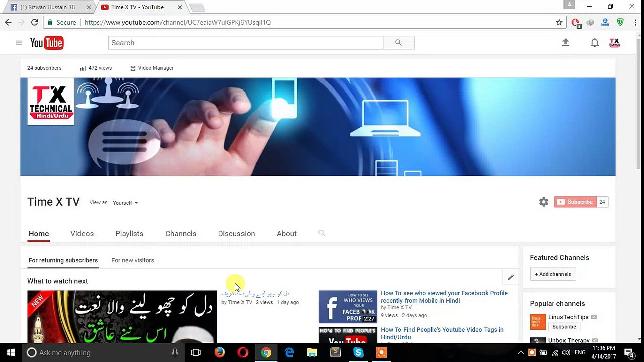
Task: Open the About tab
Action: [x=287, y=234]
